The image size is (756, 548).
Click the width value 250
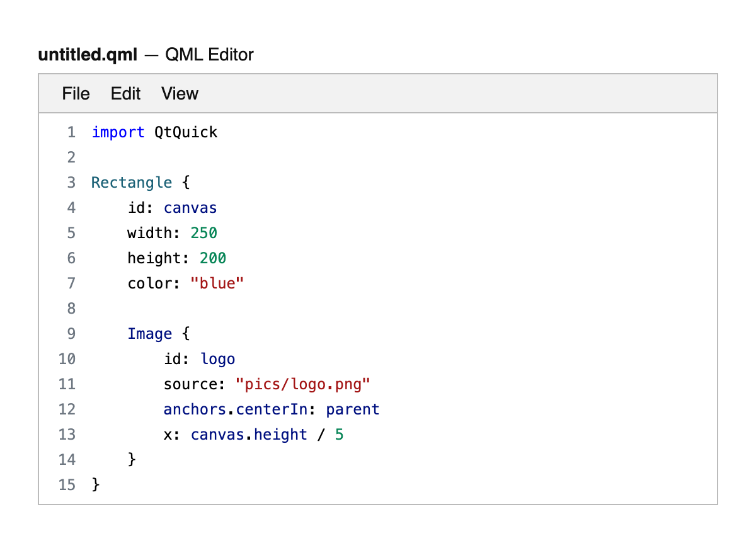(x=203, y=232)
